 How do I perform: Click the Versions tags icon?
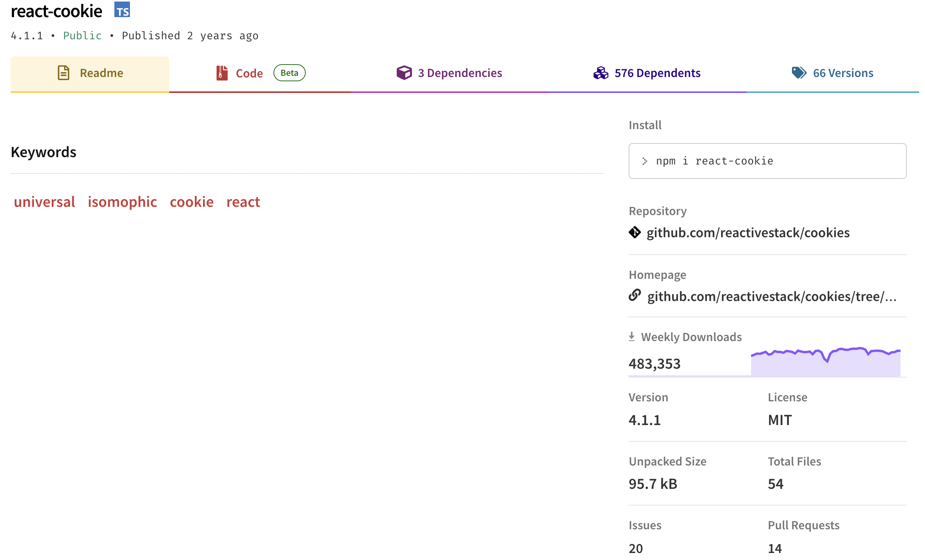click(799, 73)
